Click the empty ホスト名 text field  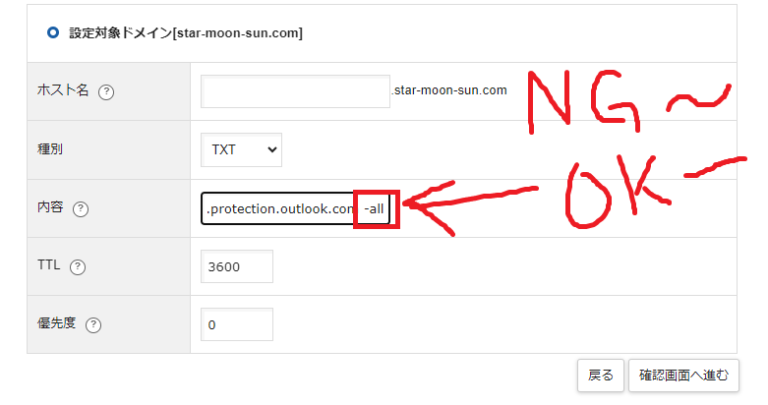294,91
